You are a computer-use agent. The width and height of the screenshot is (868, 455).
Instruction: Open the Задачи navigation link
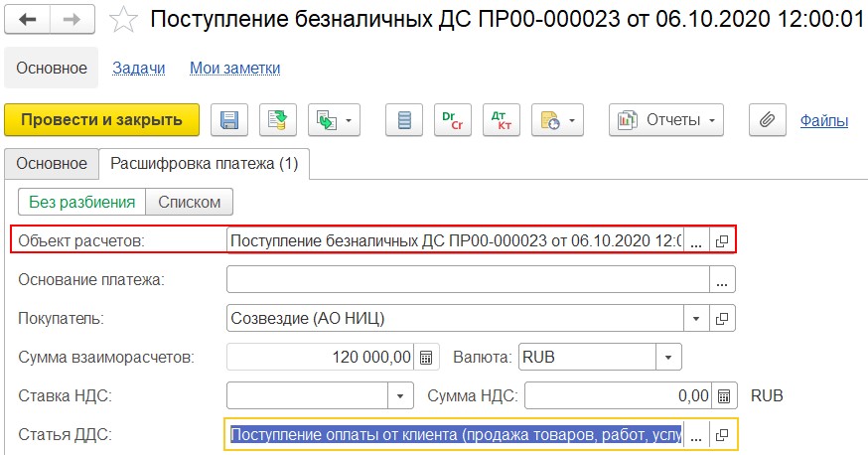pos(138,68)
